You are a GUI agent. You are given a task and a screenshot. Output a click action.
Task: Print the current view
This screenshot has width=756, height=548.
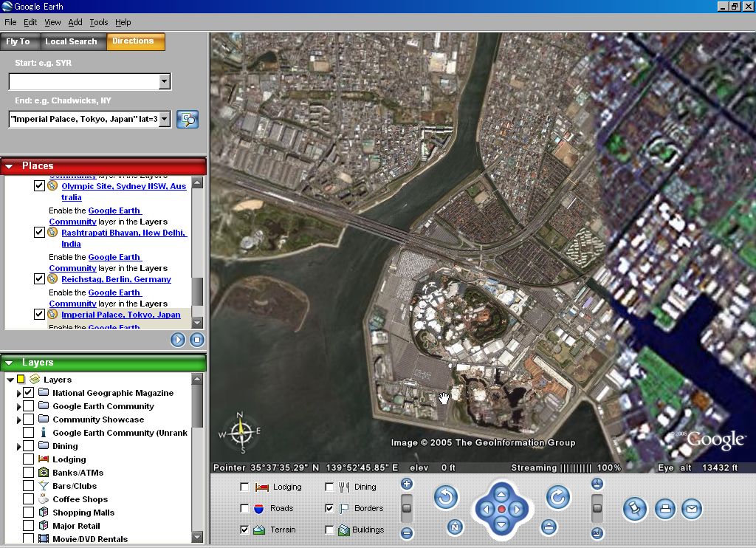click(665, 509)
